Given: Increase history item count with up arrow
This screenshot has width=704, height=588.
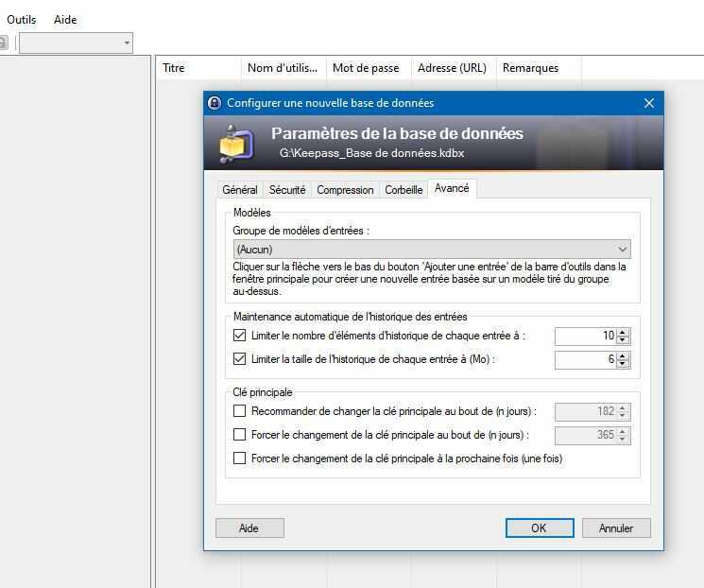Looking at the screenshot, I should (623, 333).
